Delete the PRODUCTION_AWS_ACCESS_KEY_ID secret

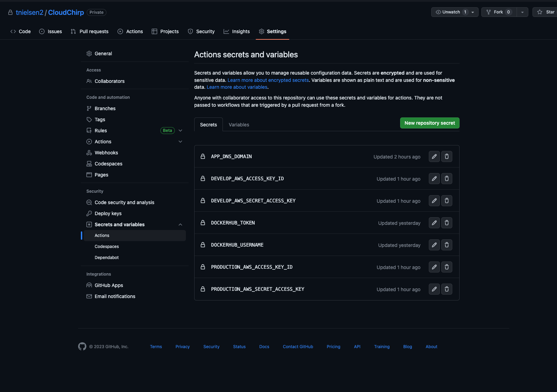point(447,267)
